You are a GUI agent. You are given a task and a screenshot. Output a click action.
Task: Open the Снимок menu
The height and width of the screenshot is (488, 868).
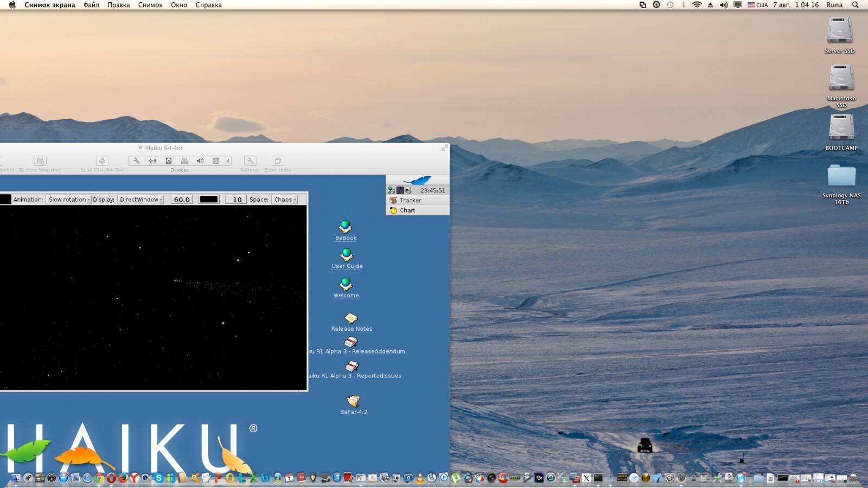pyautogui.click(x=150, y=5)
